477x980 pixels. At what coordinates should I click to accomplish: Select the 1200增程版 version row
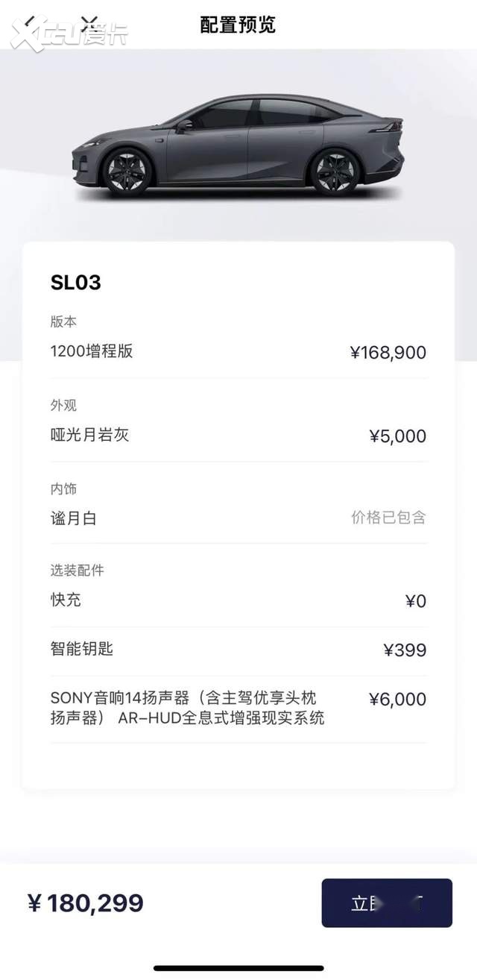(x=92, y=351)
